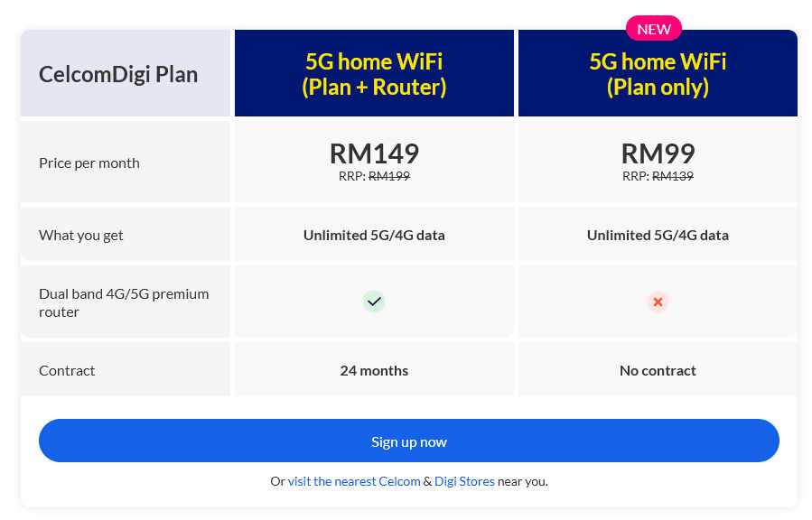Click the RM99 price
Screen dimensions: 812x520
click(x=658, y=153)
